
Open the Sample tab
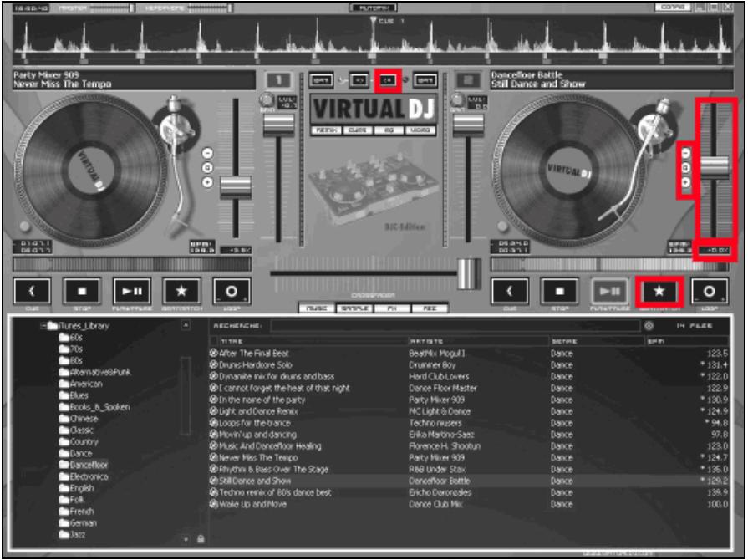point(355,308)
